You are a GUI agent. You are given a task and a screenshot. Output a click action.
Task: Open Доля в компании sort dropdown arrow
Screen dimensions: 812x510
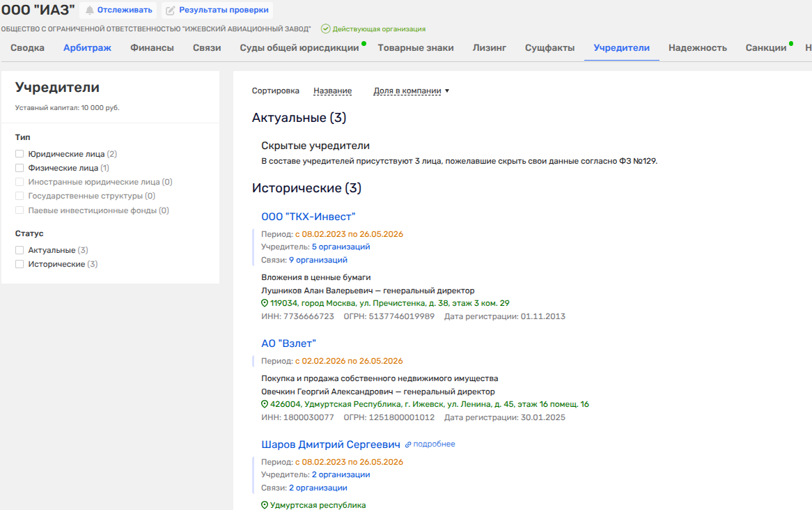[447, 91]
